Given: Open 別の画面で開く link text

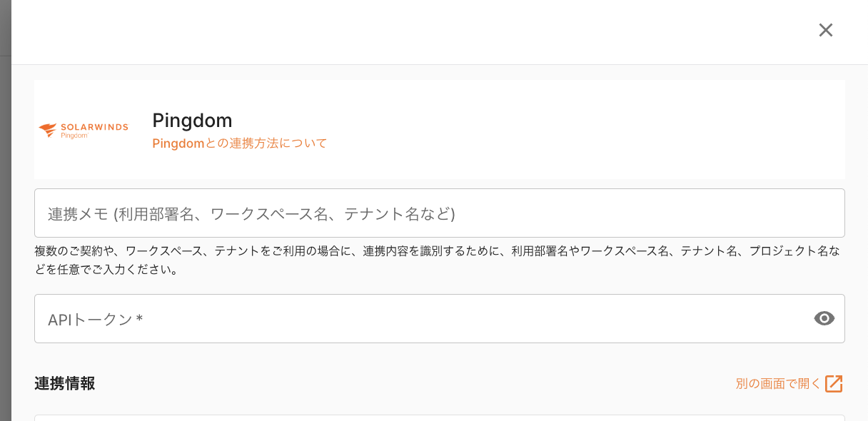Looking at the screenshot, I should (778, 384).
